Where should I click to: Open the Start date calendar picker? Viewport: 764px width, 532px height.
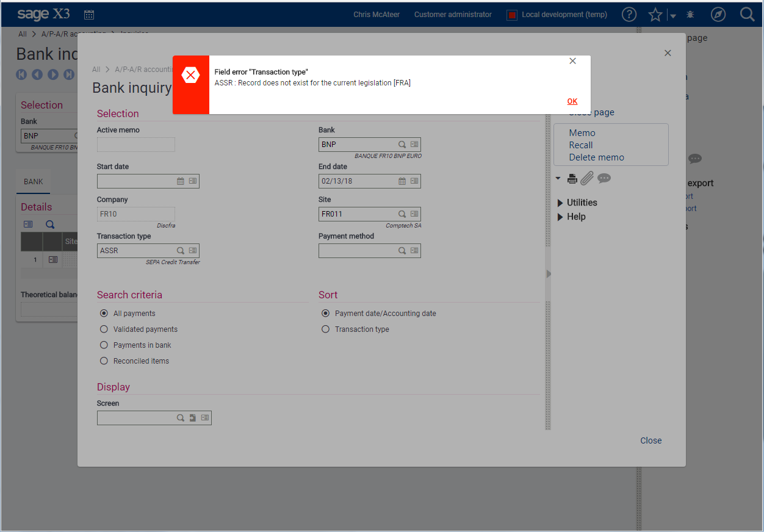click(181, 181)
